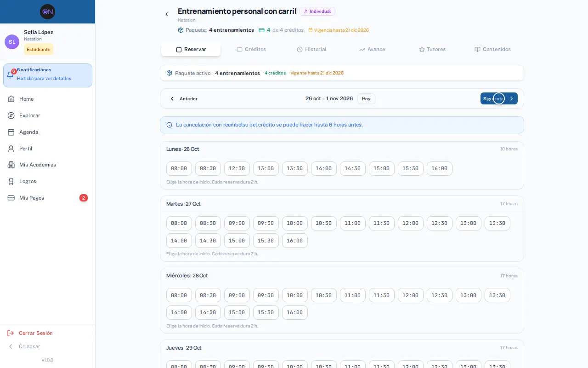
Task: Click the Home house icon
Action: [11, 99]
